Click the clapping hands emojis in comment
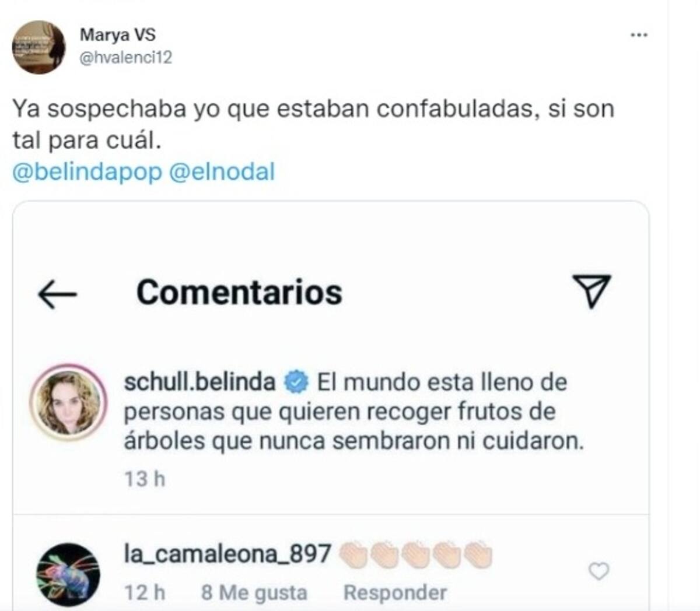The image size is (700, 611). tap(415, 554)
